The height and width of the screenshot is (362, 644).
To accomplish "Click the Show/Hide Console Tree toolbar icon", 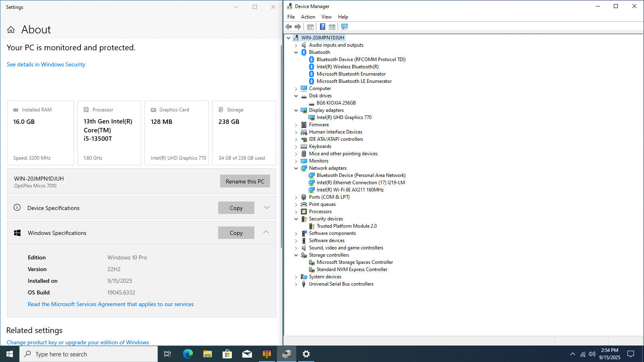I will [310, 27].
